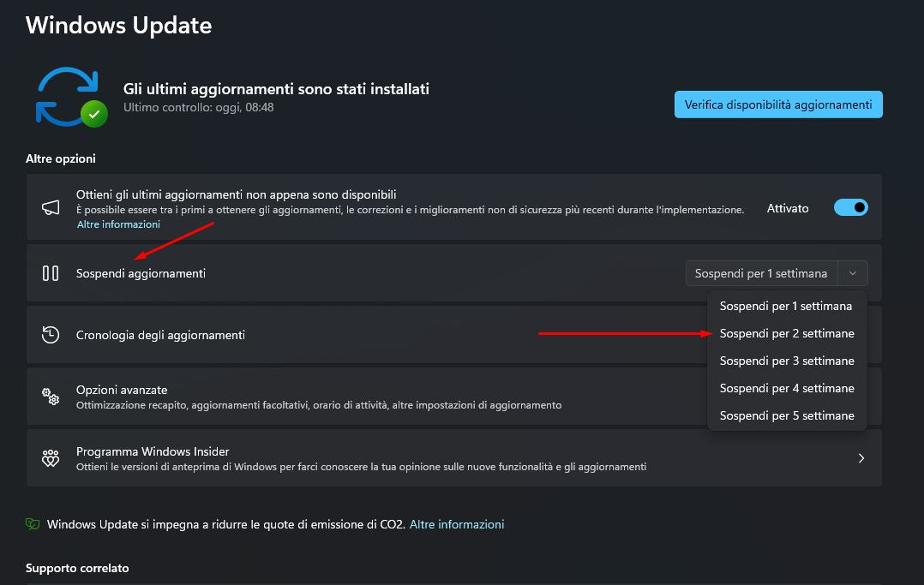Collapse the suspend duration dropdown arrow
Viewport: 924px width, 585px height.
pos(852,273)
